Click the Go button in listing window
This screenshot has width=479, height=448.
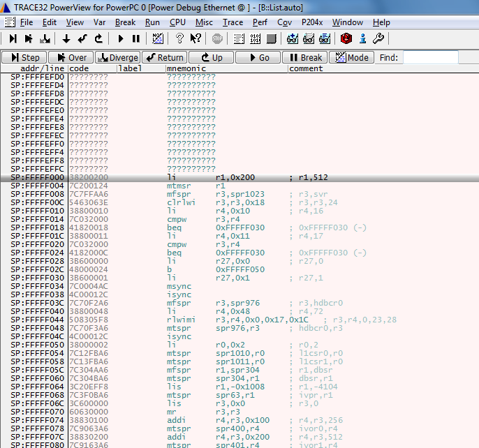click(x=258, y=57)
